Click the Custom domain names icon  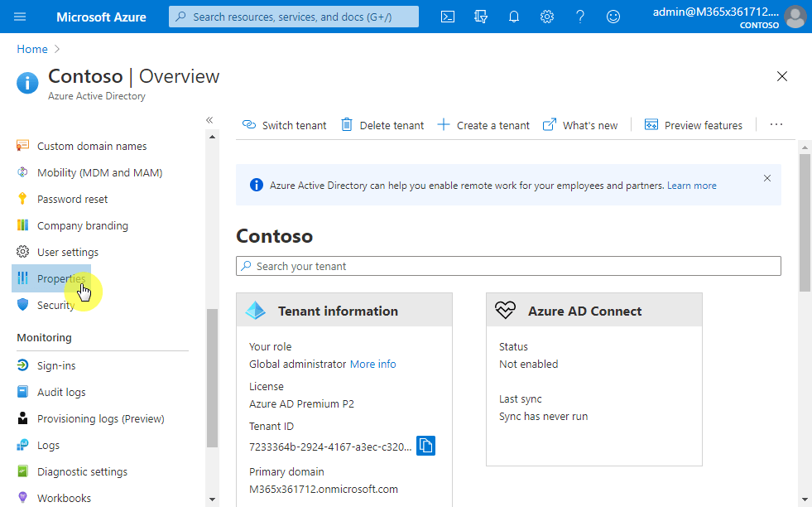[22, 146]
